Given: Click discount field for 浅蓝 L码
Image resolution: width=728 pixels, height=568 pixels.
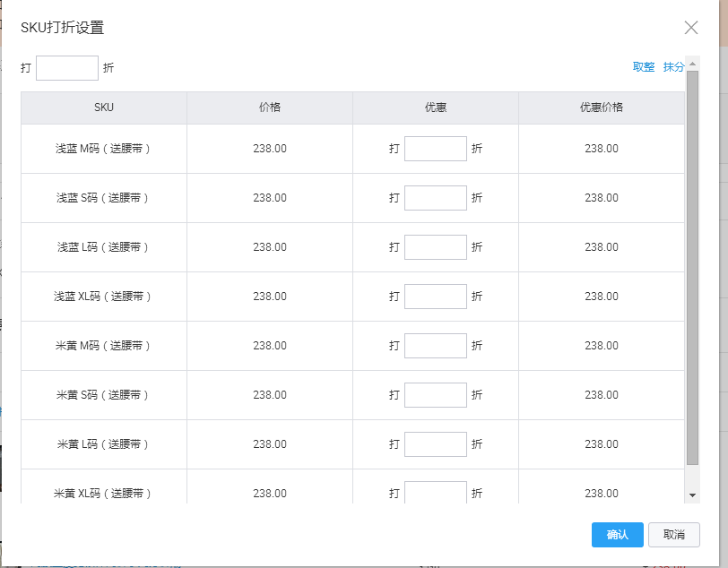Looking at the screenshot, I should (x=435, y=247).
